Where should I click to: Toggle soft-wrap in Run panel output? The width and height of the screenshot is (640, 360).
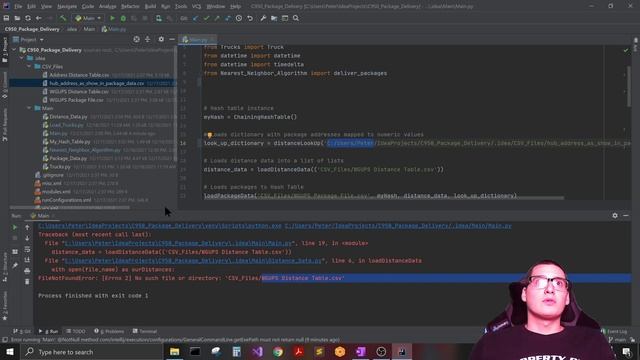tap(27, 249)
